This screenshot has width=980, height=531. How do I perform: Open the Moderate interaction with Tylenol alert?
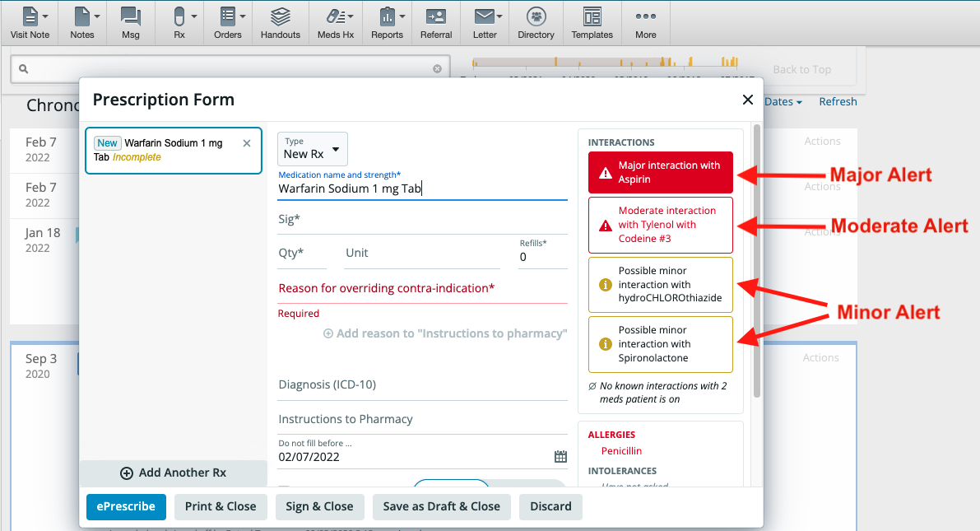pos(661,225)
